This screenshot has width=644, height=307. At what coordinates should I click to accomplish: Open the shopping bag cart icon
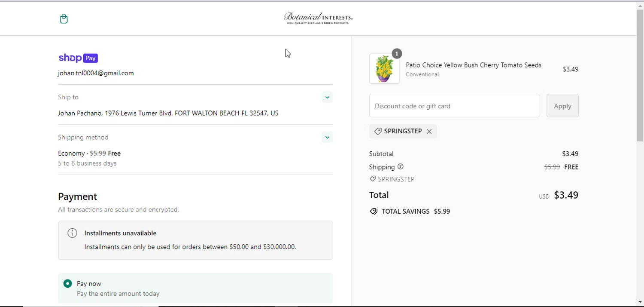(64, 18)
